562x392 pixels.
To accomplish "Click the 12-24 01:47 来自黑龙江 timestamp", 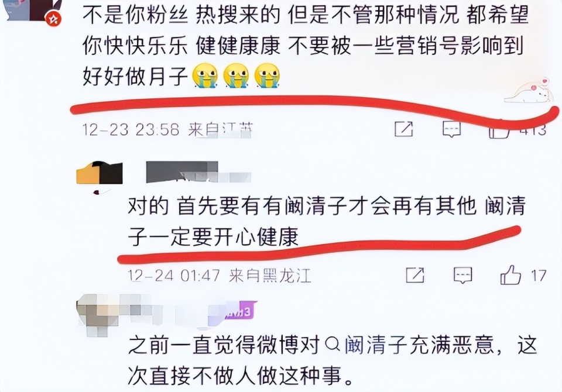I will pos(220,276).
